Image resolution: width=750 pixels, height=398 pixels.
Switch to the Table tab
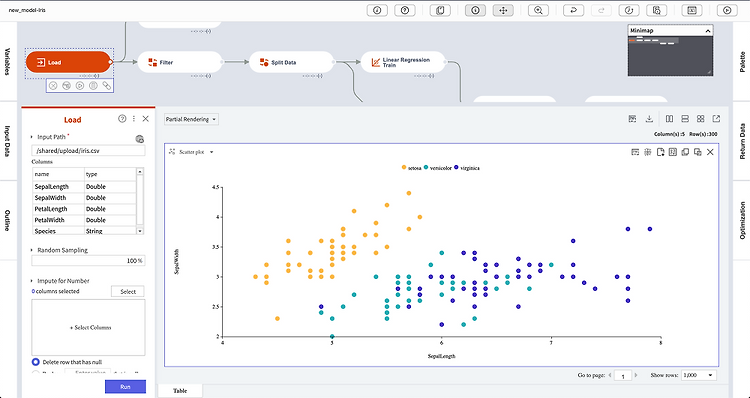click(x=180, y=391)
